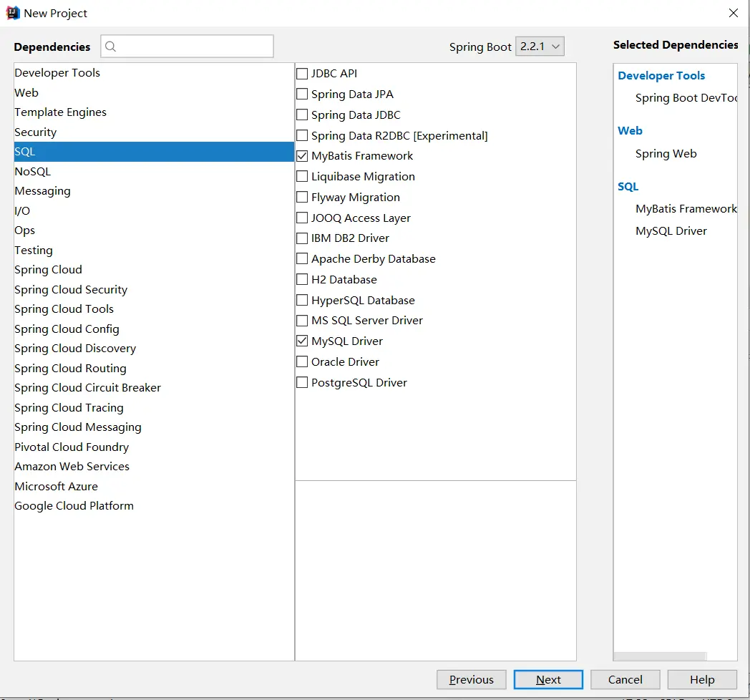Select Spring Web in selected dependencies

[666, 154]
